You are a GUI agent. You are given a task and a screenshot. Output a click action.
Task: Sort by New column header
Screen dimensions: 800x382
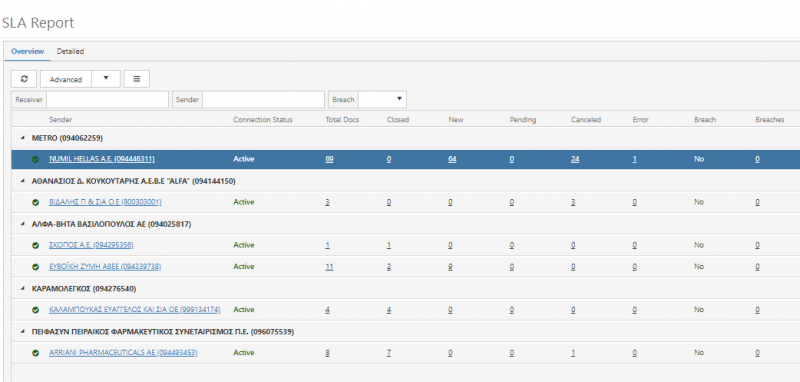456,120
